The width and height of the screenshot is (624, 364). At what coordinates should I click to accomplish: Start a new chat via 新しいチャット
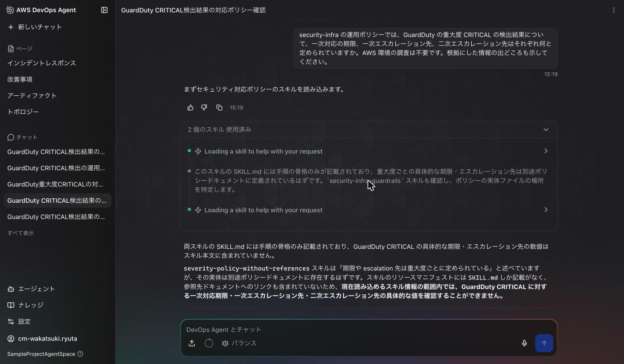pyautogui.click(x=35, y=27)
